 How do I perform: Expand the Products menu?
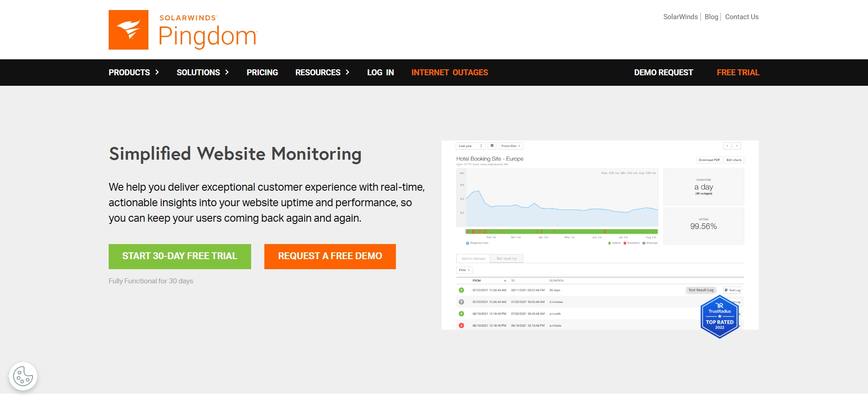tap(133, 73)
